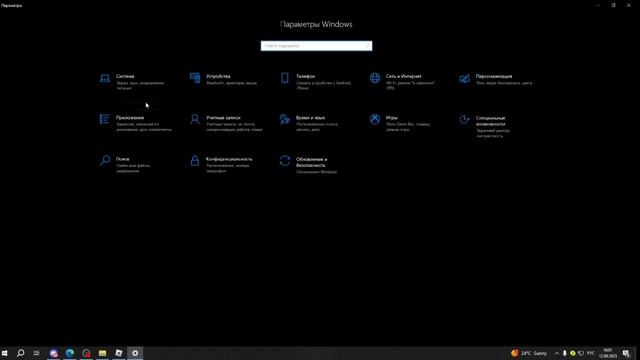The height and width of the screenshot is (360, 640).
Task: Open the Система settings label
Action: click(125, 76)
